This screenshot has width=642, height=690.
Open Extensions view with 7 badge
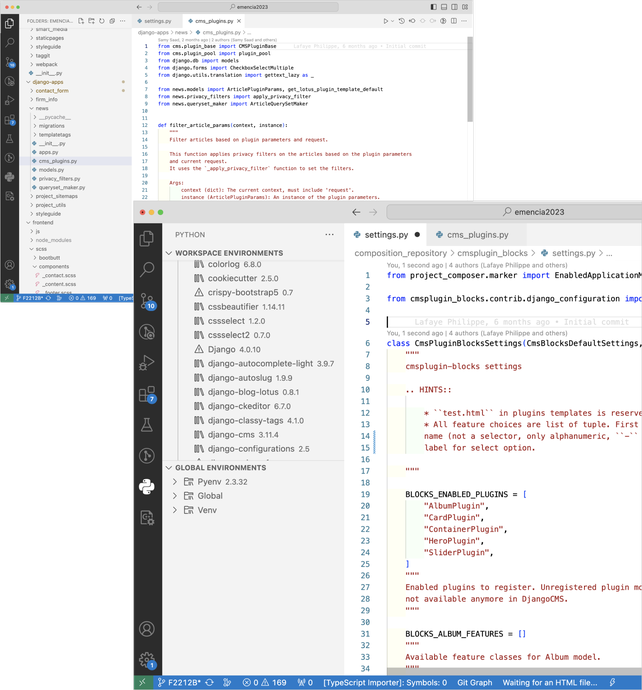(x=147, y=394)
